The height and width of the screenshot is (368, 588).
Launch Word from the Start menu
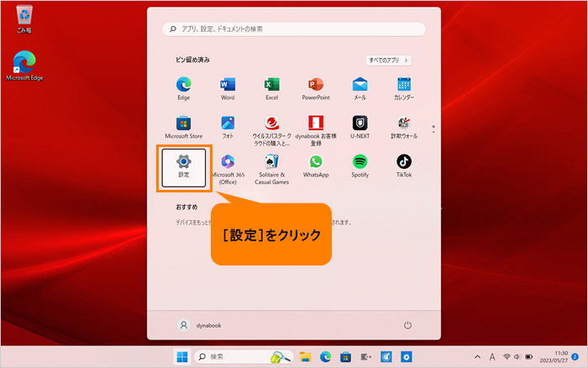[228, 88]
